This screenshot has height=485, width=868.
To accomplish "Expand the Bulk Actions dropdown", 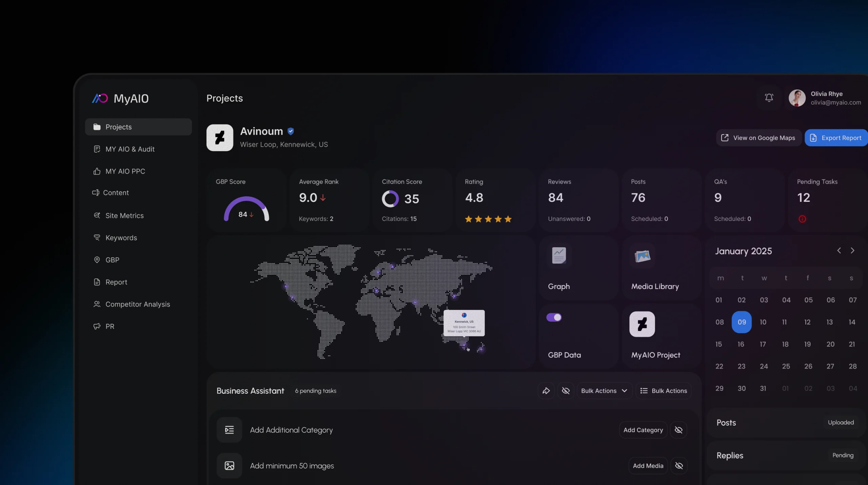I will point(605,391).
